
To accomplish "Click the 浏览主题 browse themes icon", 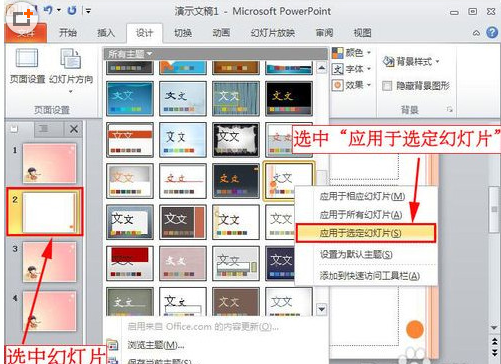I will coord(112,345).
